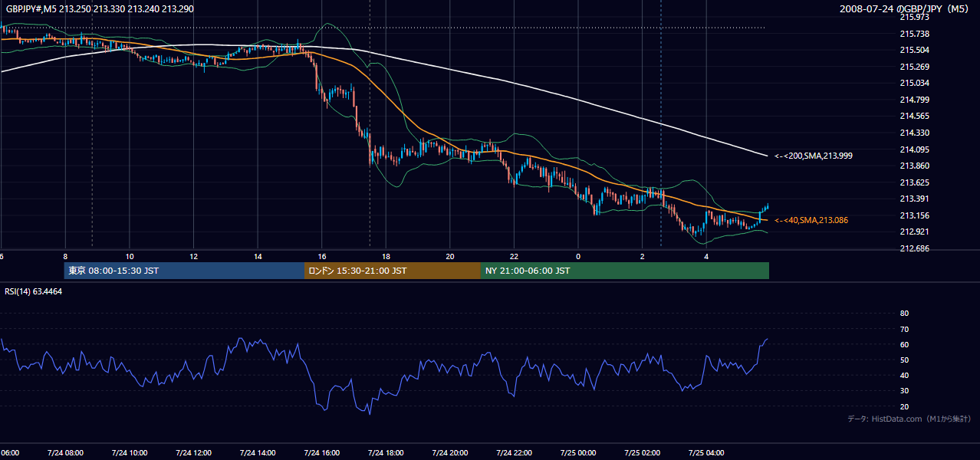Click the 215.034 price axis label

click(914, 83)
